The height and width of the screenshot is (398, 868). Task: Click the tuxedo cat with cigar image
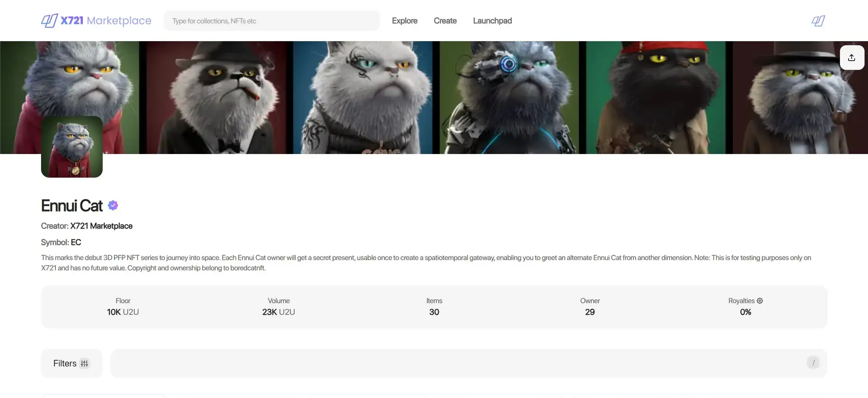click(217, 97)
